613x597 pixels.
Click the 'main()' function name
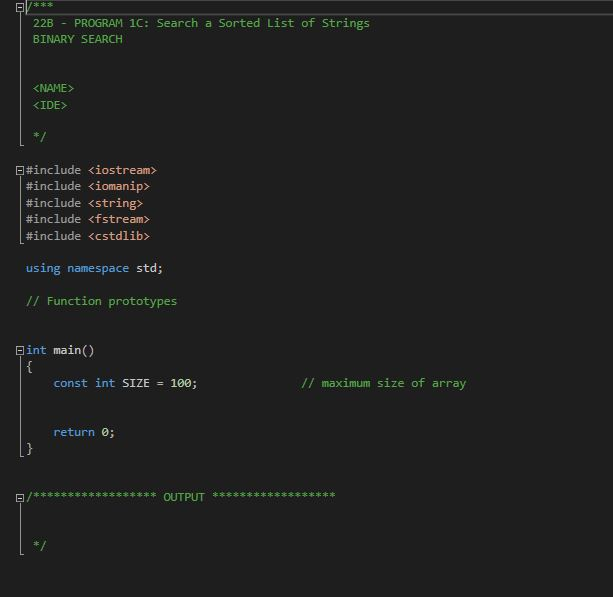click(x=74, y=350)
